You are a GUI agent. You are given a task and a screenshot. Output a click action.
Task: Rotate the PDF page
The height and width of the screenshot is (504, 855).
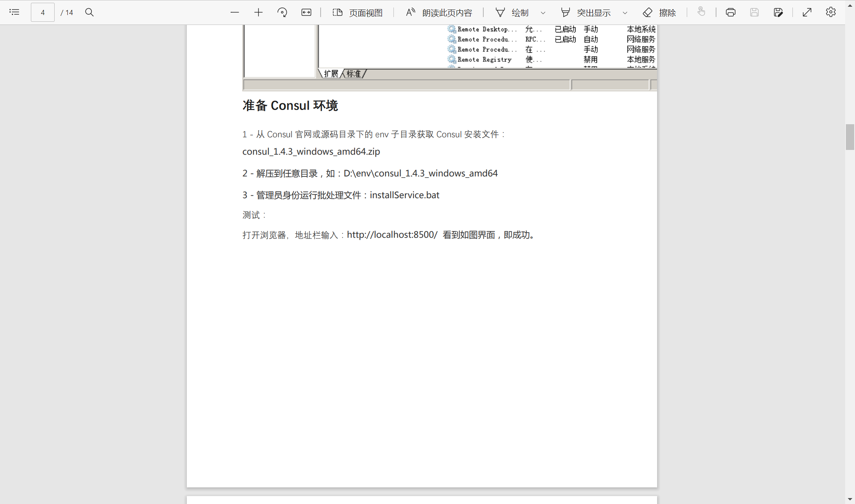(x=282, y=12)
